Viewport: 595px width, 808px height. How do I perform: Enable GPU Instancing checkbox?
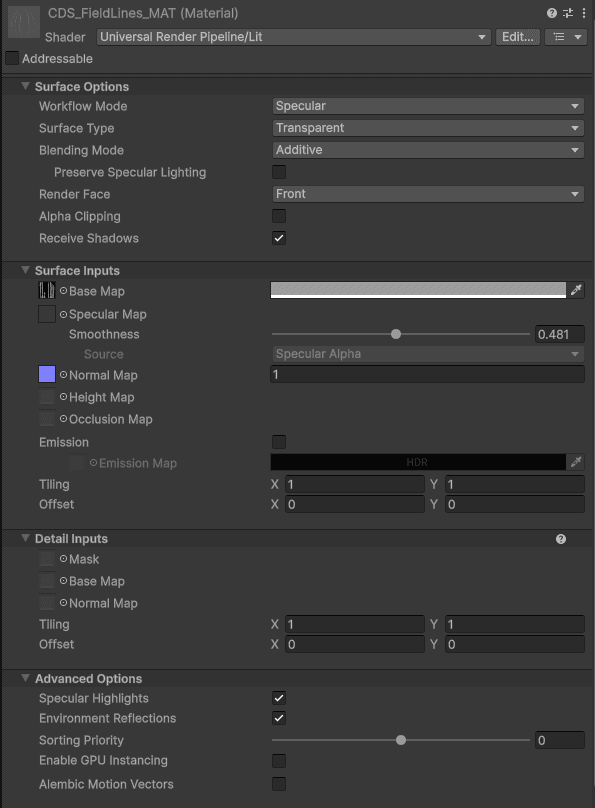pyautogui.click(x=279, y=761)
